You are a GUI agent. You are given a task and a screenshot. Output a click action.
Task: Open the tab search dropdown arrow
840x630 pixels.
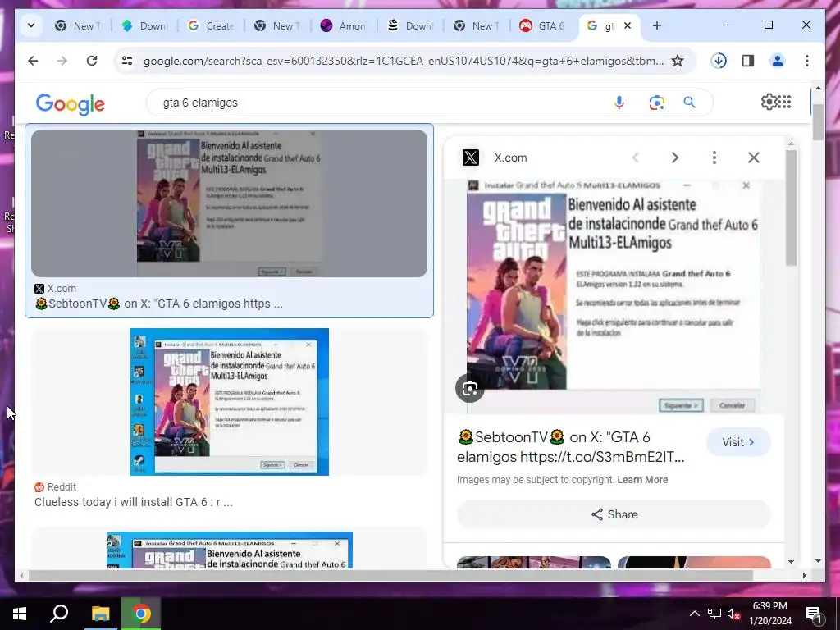(31, 25)
